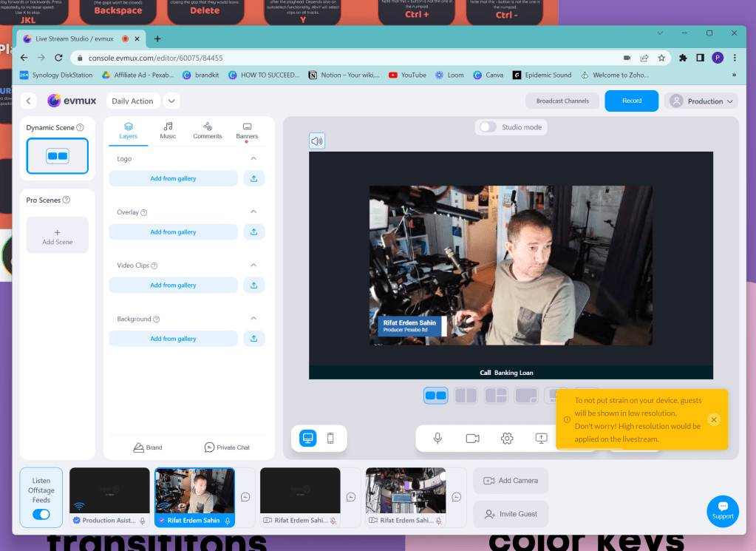Add overlay from gallery

tap(173, 232)
